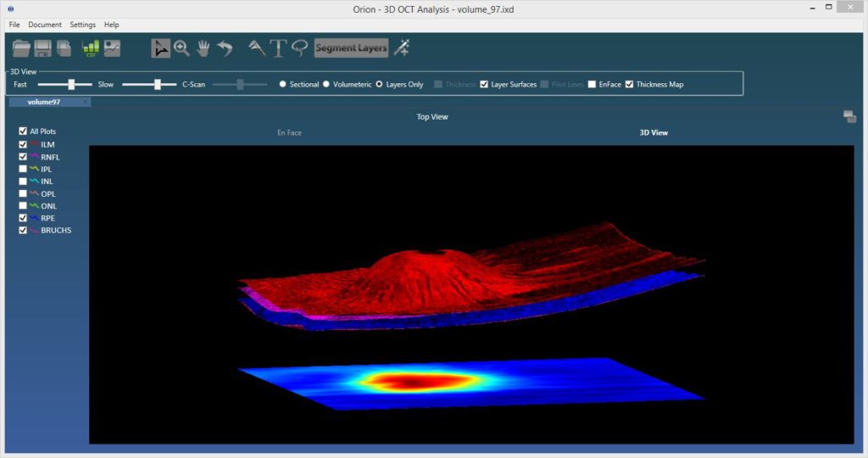This screenshot has height=458, width=868.
Task: Check the INL layer checkbox
Action: [x=23, y=182]
